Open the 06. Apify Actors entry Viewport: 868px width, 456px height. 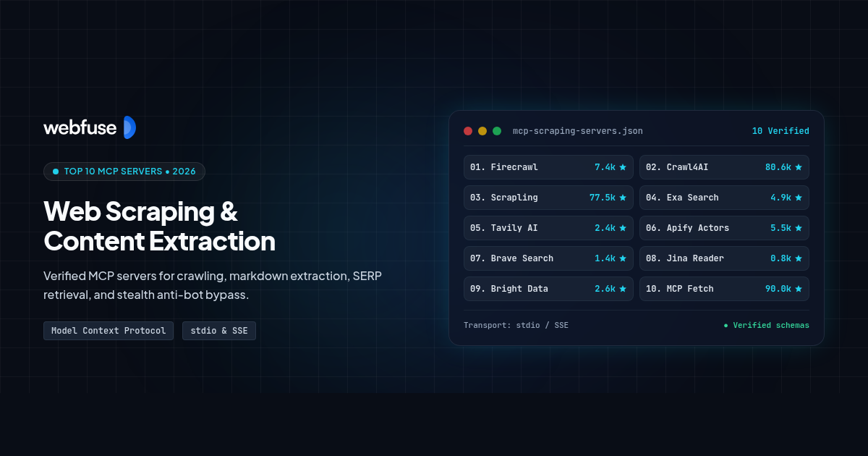point(724,228)
